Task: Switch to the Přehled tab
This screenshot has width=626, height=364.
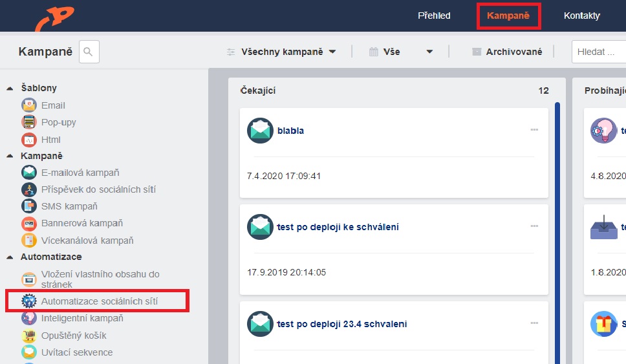Action: (434, 16)
